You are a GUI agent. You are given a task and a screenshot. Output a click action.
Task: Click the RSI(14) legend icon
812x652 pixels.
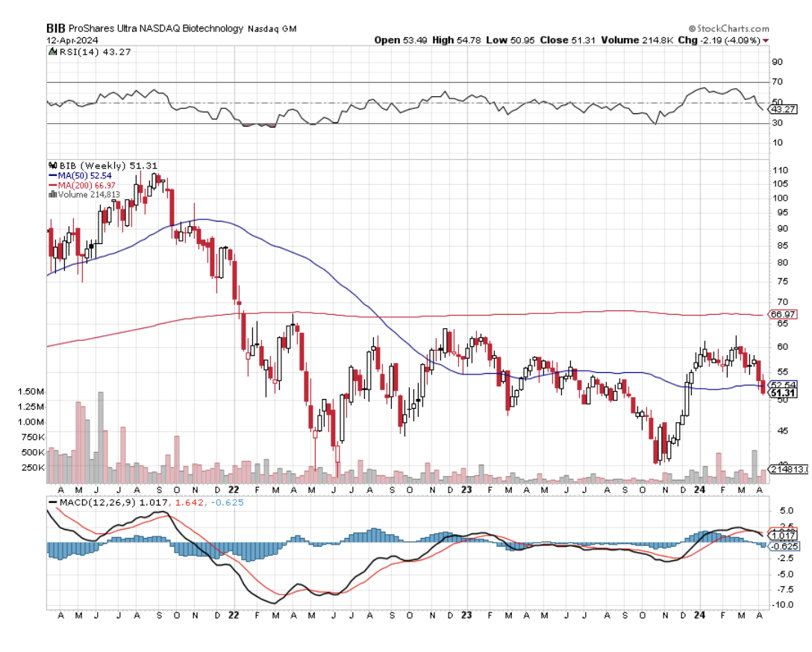[52, 51]
